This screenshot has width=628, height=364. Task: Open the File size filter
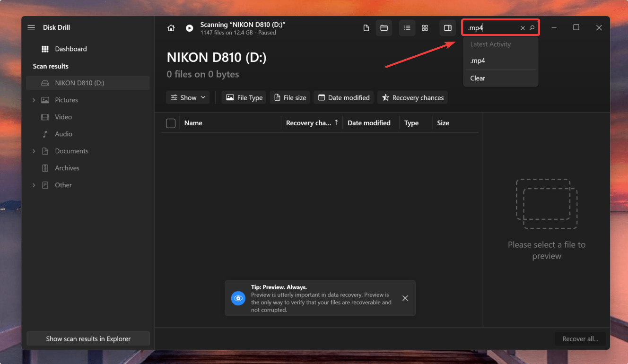coord(290,97)
